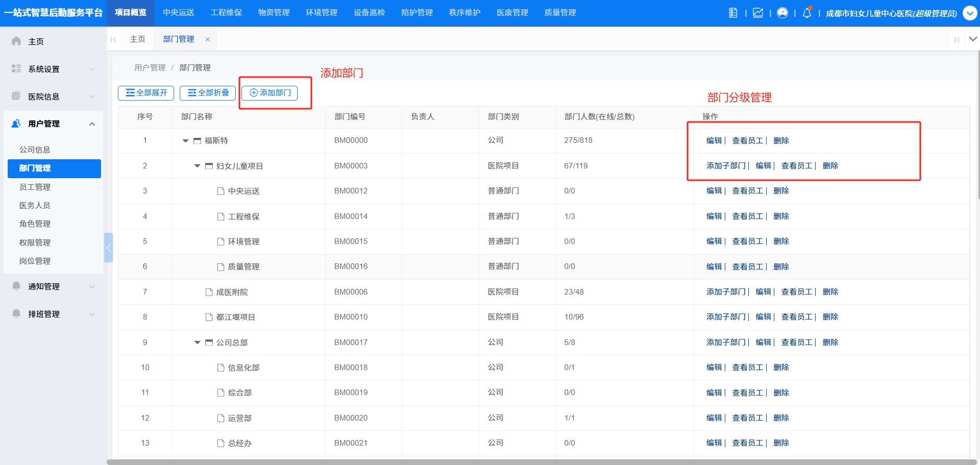Select 权限管理 in sidebar

[35, 242]
